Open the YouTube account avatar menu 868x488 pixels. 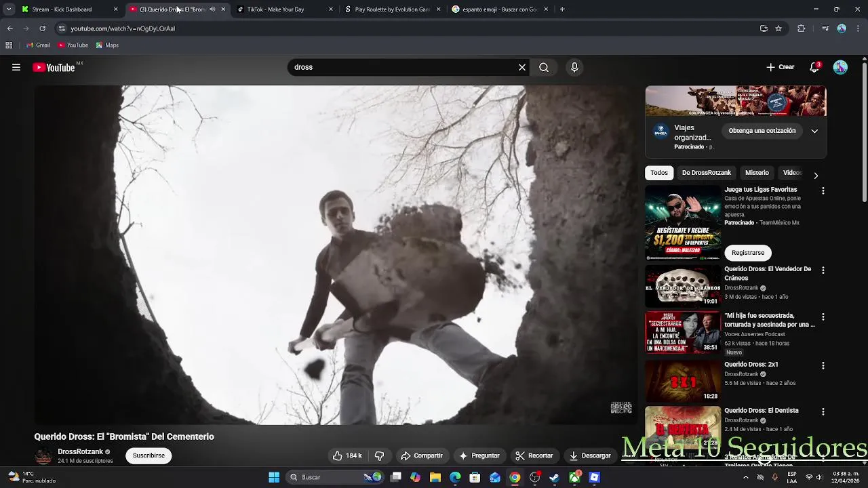click(840, 67)
